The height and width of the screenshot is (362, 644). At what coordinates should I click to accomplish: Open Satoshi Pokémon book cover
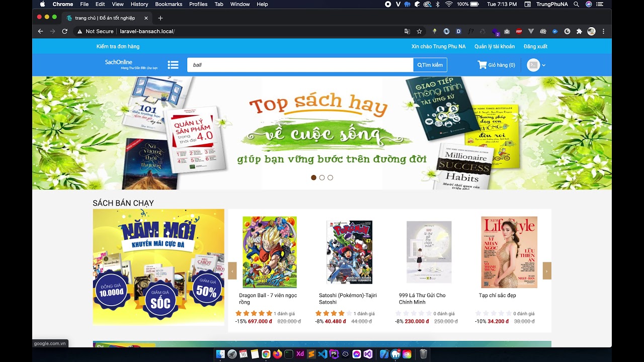pos(349,252)
